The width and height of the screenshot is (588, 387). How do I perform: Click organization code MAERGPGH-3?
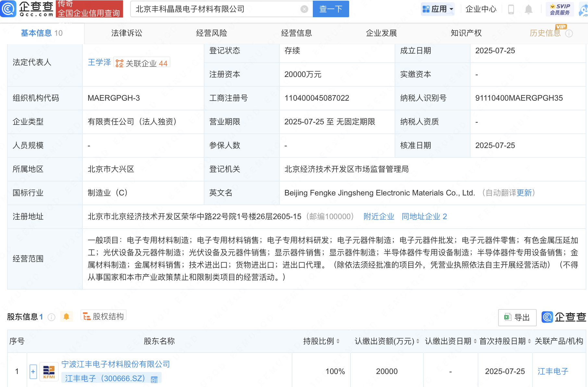coord(114,98)
